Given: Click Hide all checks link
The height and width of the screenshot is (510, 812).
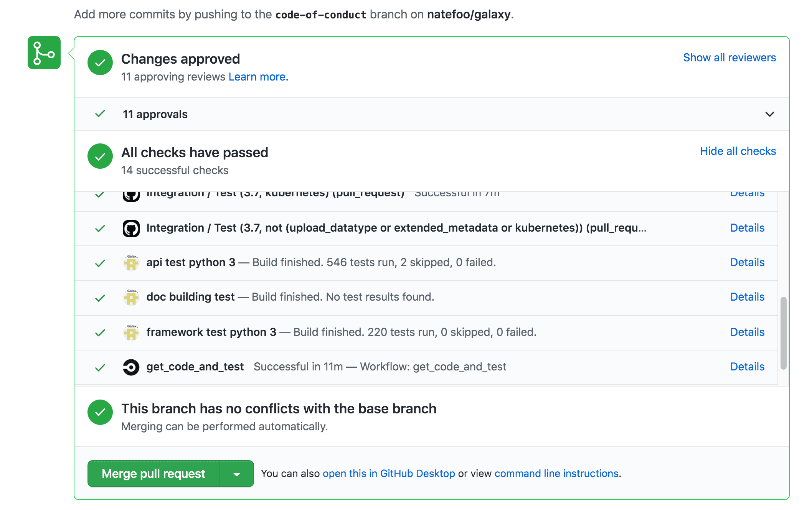Looking at the screenshot, I should pyautogui.click(x=738, y=151).
